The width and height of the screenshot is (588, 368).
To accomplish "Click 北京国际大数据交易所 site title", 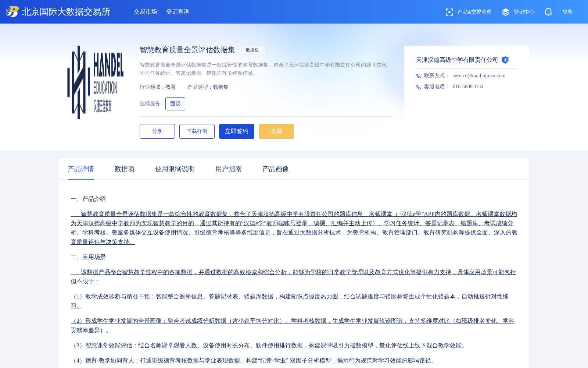I will click(66, 12).
